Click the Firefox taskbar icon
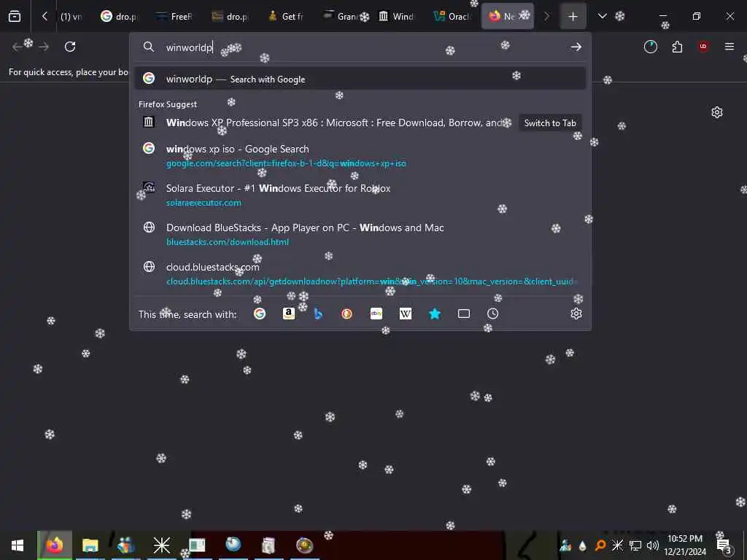 54,545
